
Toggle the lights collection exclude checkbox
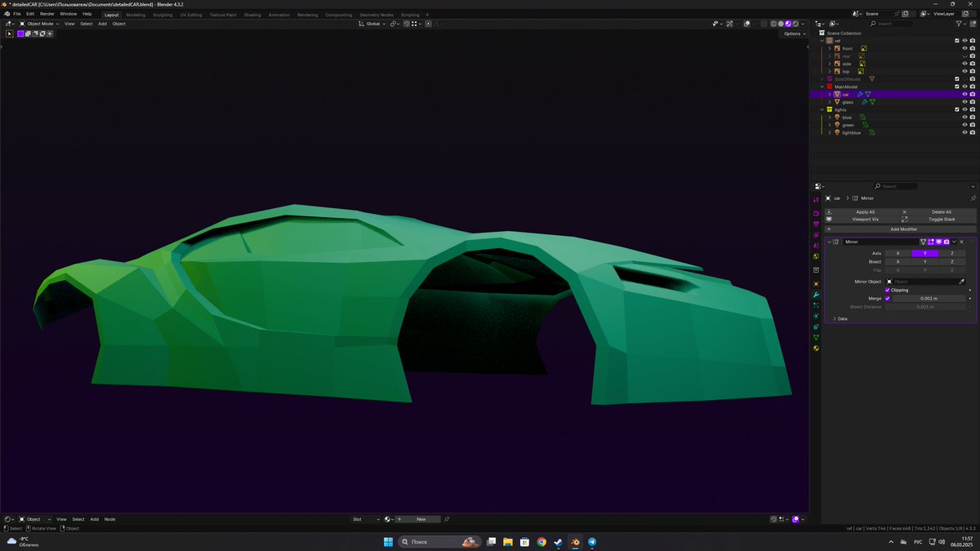coord(957,109)
